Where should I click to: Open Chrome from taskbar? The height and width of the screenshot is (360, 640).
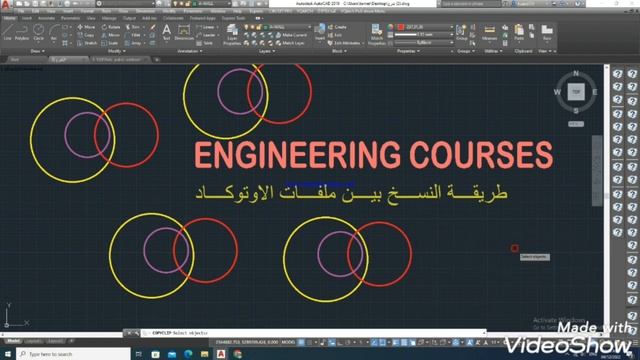coord(238,354)
